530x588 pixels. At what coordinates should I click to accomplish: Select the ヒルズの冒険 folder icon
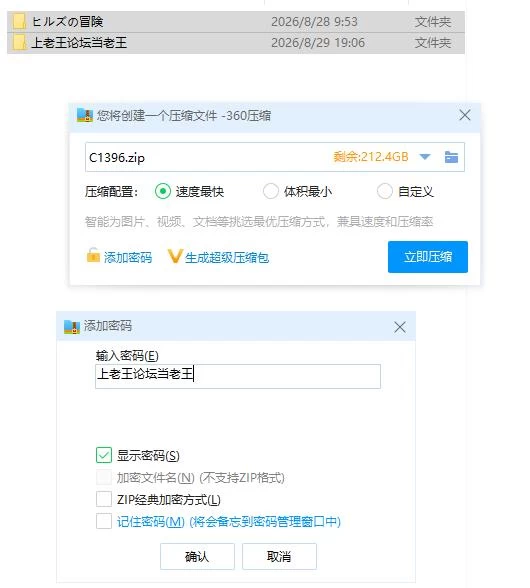point(19,21)
